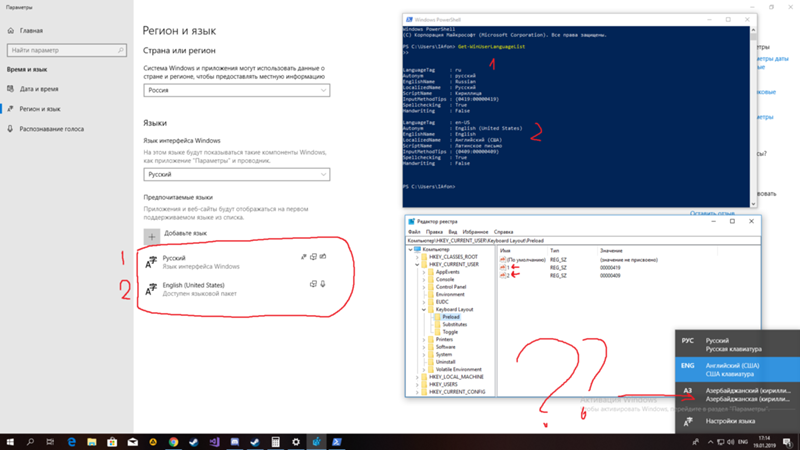
Task: Switch to PowerShell taskbar icon
Action: (337, 442)
